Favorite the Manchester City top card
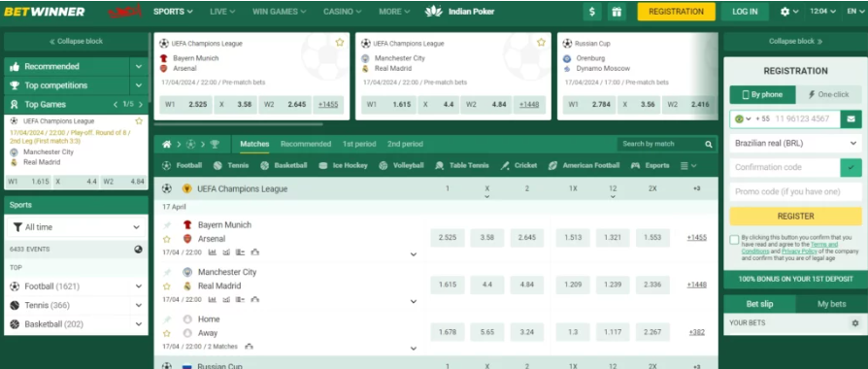This screenshot has height=369, width=868. 542,43
